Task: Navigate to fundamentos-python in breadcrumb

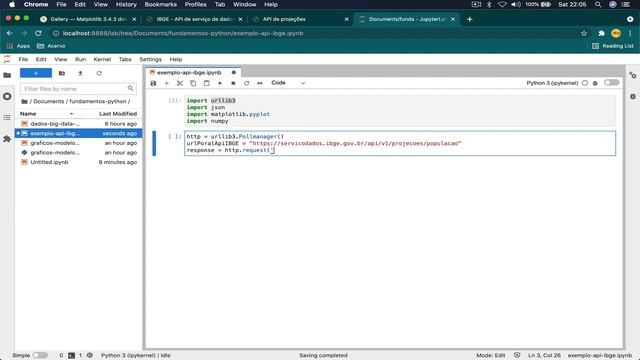Action: [98, 101]
